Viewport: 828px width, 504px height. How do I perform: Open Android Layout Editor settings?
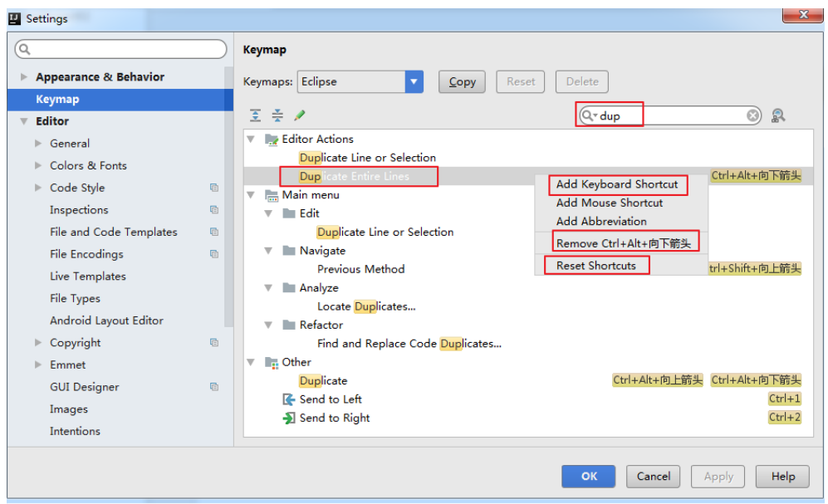106,321
